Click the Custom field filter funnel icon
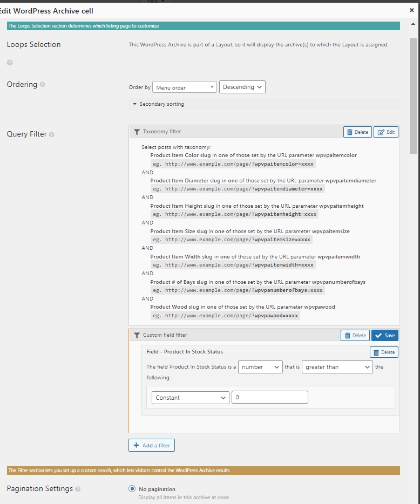420x504 pixels. click(137, 335)
